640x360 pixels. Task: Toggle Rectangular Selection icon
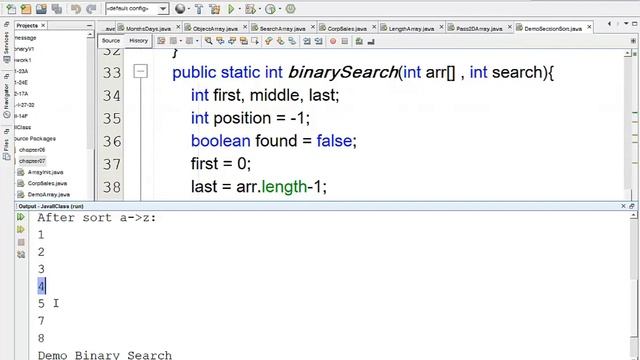(x=255, y=41)
